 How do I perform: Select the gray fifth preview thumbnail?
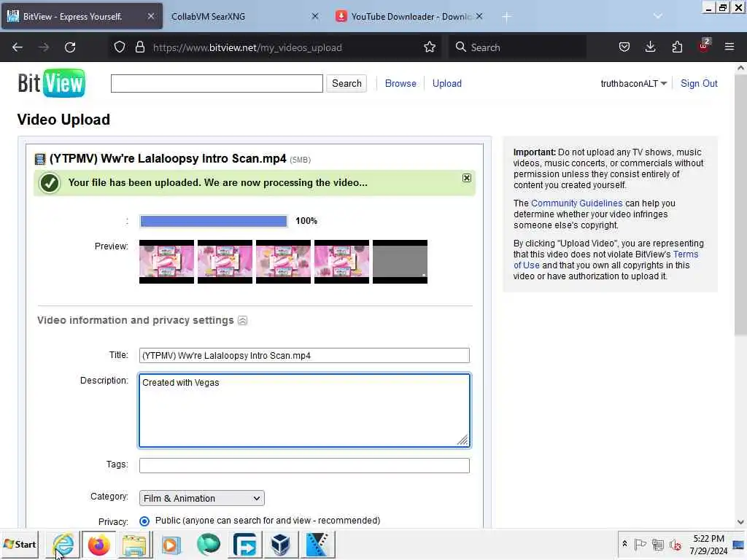tap(400, 262)
